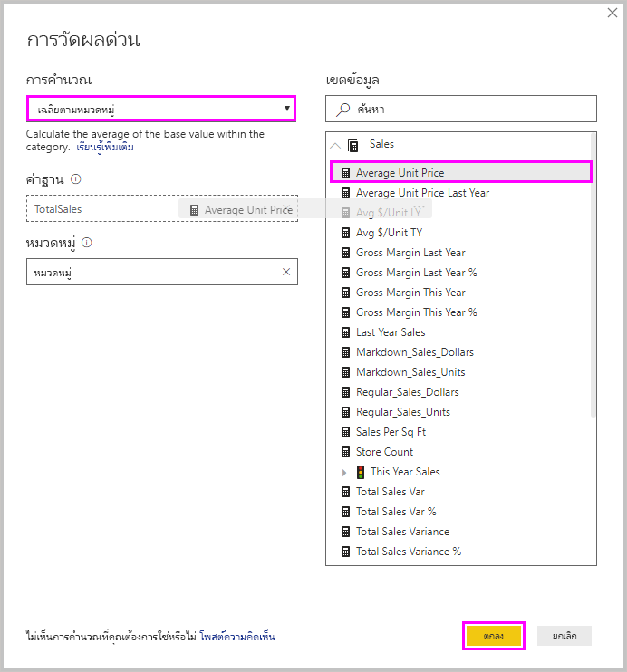The height and width of the screenshot is (672, 627).
Task: Click calculator icon beside Gross Margin Last Year %
Action: [345, 273]
